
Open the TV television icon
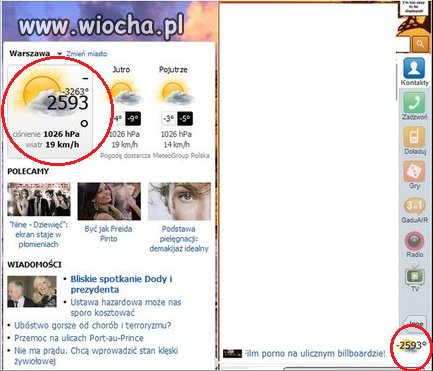[x=415, y=275]
